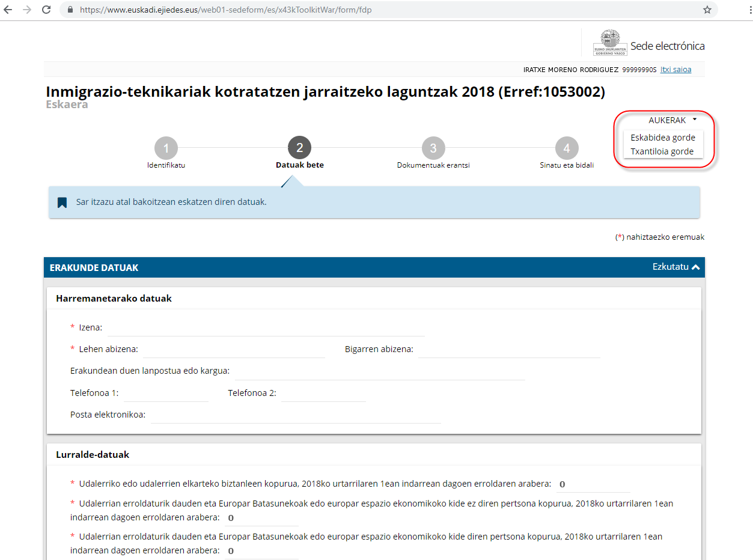Click step 4 Sinatu eta bidali circle
753x560 pixels.
(566, 148)
